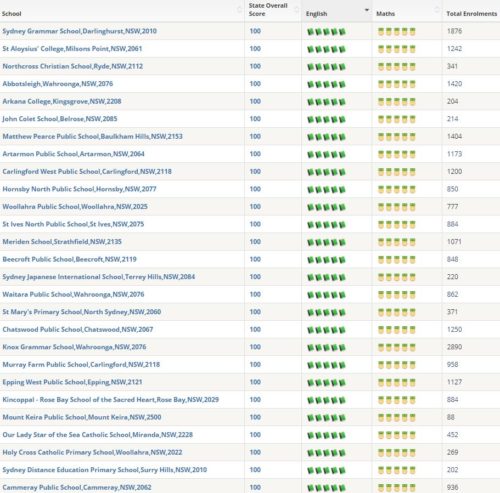Click English rating books for Mount Keira Public School

point(326,418)
